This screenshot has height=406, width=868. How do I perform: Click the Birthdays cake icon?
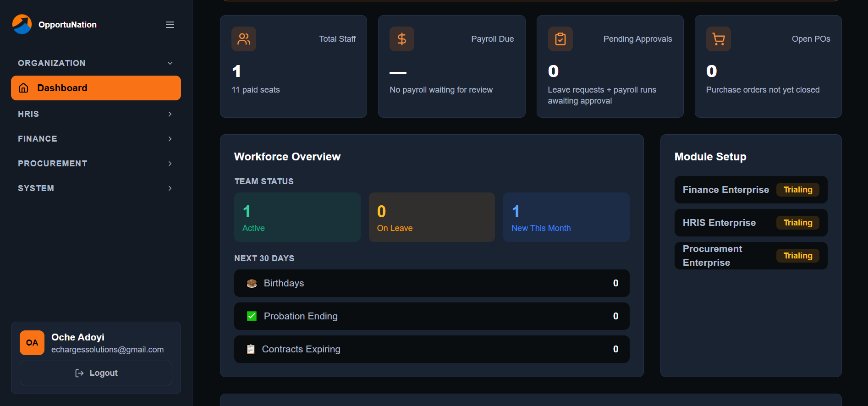click(x=252, y=283)
